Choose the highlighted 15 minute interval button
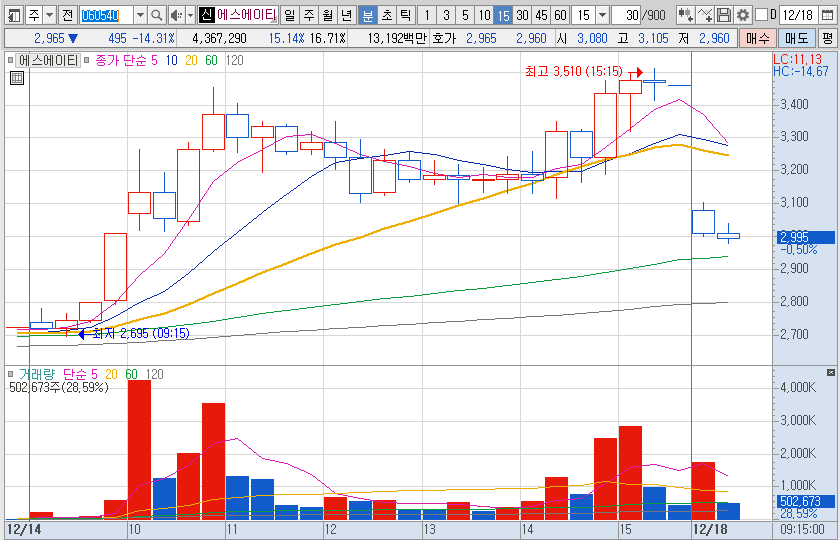The width and height of the screenshot is (840, 540). pos(504,15)
